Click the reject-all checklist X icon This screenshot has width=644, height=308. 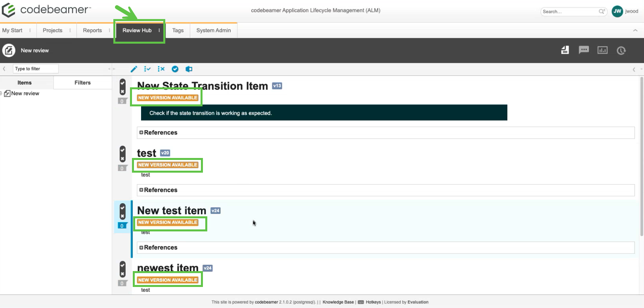pos(161,69)
